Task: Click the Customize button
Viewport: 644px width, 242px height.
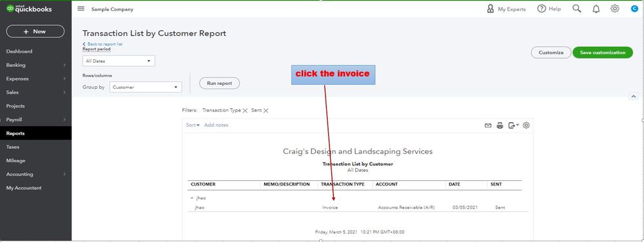Action: coord(551,53)
